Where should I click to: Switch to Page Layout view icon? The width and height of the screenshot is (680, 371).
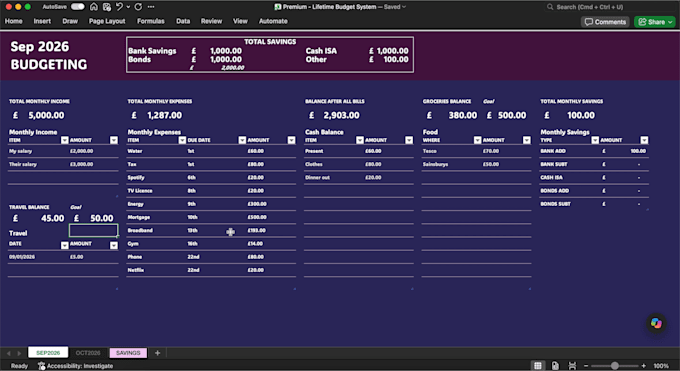click(x=555, y=366)
